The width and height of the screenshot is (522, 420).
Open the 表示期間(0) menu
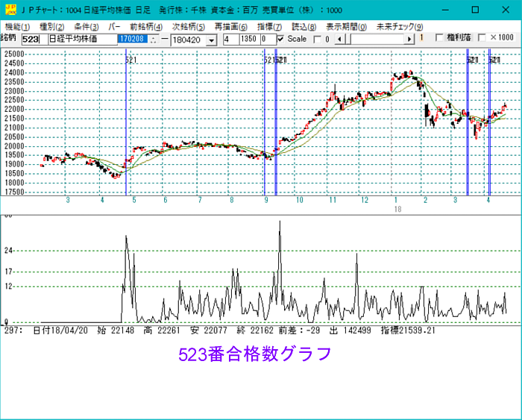tap(346, 27)
